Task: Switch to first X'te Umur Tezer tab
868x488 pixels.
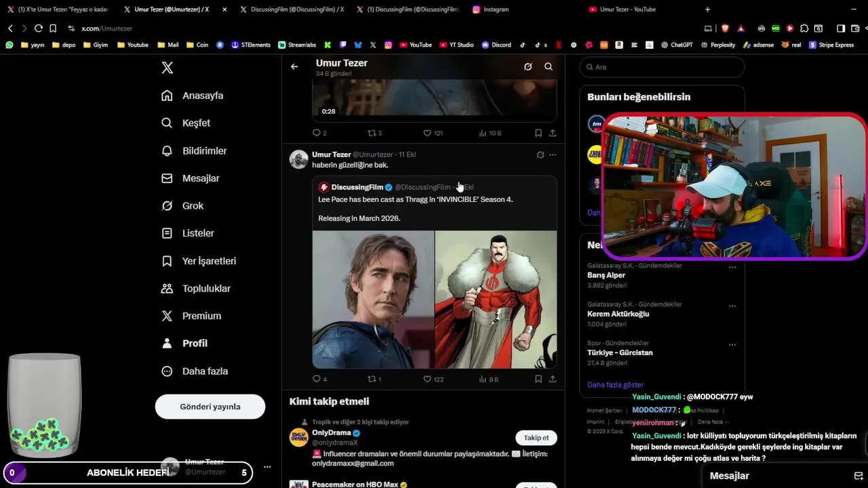Action: (58, 9)
